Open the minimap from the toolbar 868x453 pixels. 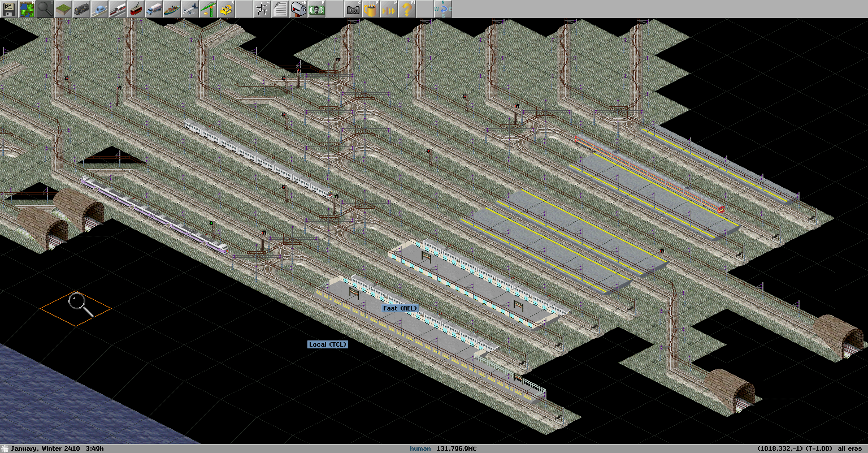tap(27, 9)
